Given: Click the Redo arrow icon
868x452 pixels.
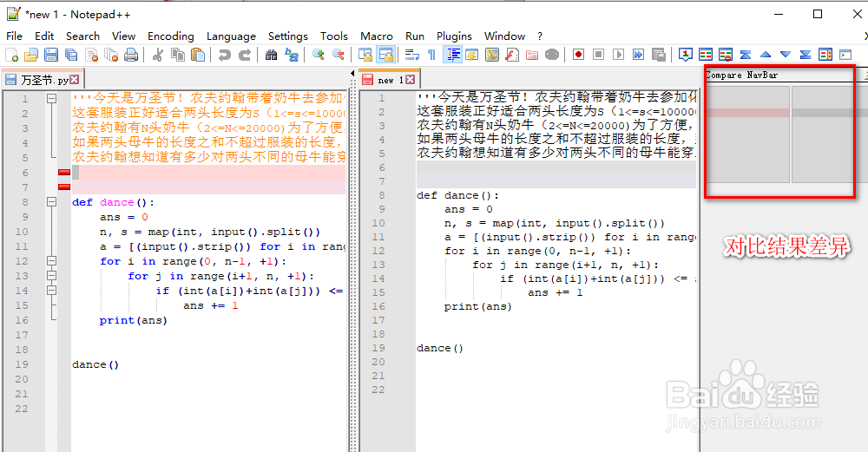Looking at the screenshot, I should 244,54.
